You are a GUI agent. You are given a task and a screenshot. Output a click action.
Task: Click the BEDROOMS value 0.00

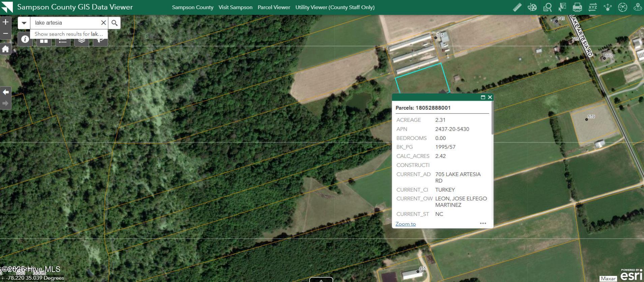click(440, 138)
